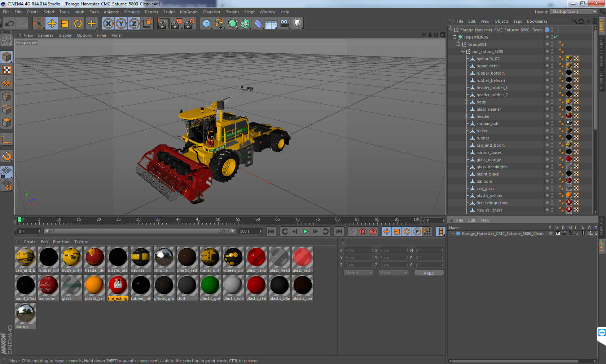Viewport: 606px width, 364px height.
Task: Enable Autokeying button
Action: coord(363,231)
